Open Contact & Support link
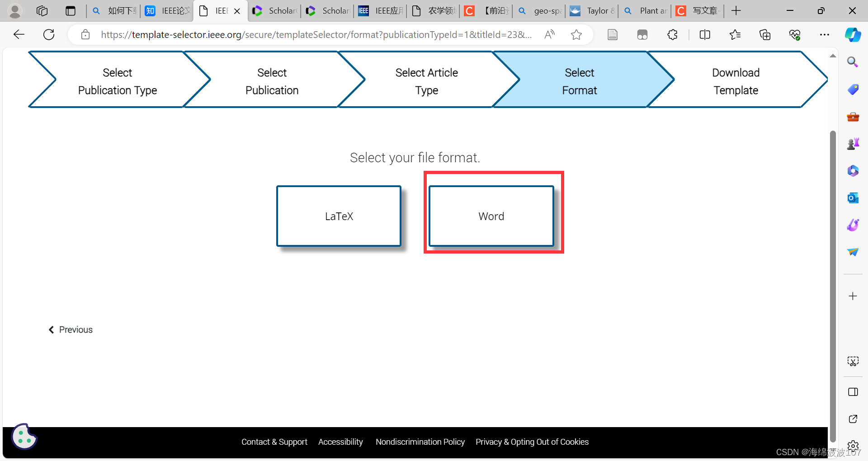This screenshot has height=461, width=868. click(274, 442)
